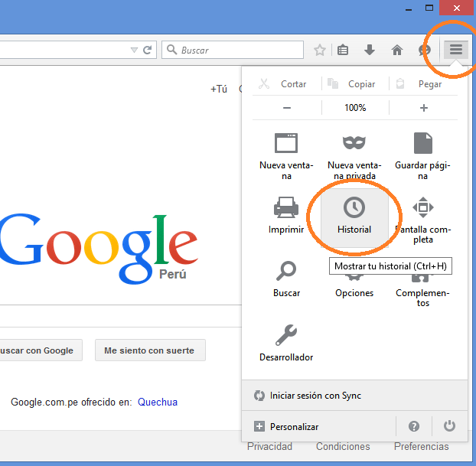Minimize the browser window

coord(409,8)
